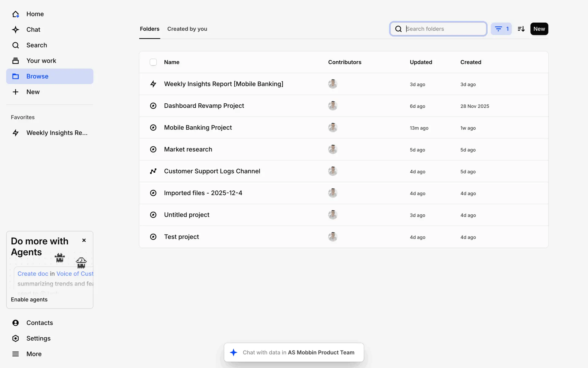
Task: Click the sort order icon
Action: point(521,29)
